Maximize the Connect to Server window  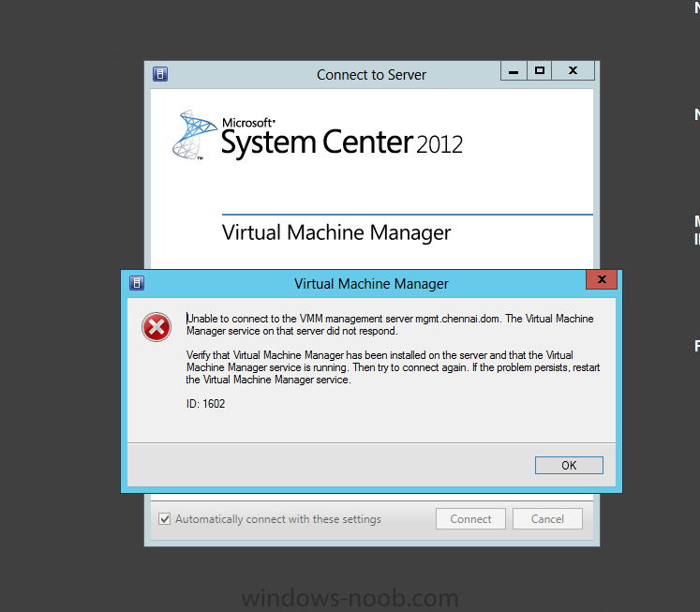pos(539,71)
